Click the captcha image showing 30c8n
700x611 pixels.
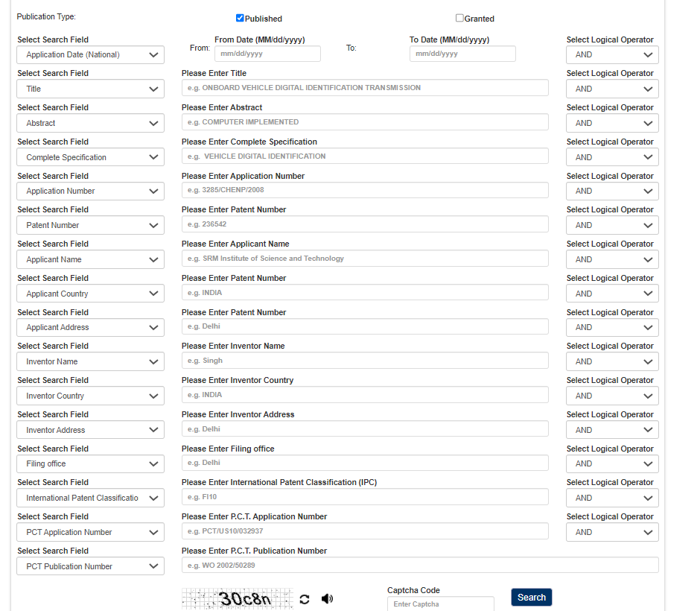[238, 599]
